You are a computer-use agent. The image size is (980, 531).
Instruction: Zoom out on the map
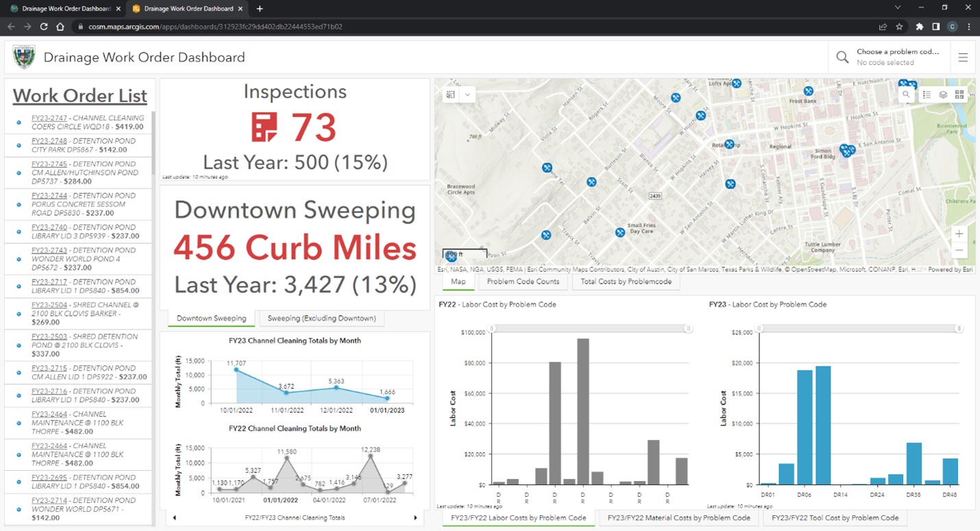(959, 251)
